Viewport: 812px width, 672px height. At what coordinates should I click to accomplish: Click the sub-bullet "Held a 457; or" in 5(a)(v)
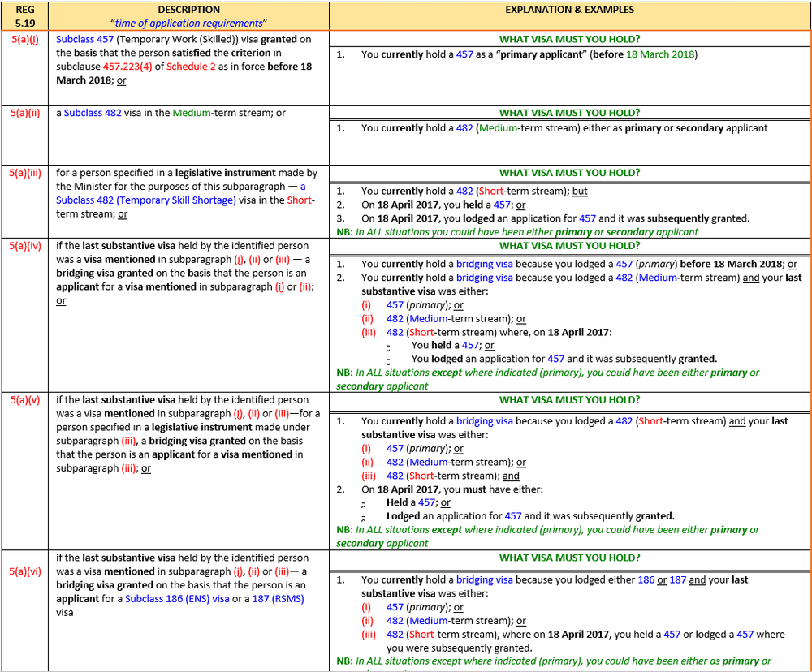(418, 502)
